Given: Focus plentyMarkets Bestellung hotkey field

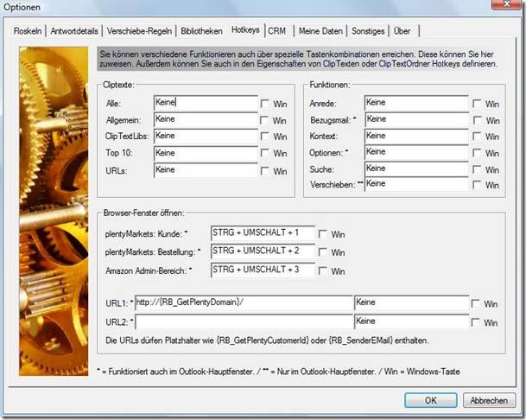Looking at the screenshot, I should tap(263, 251).
